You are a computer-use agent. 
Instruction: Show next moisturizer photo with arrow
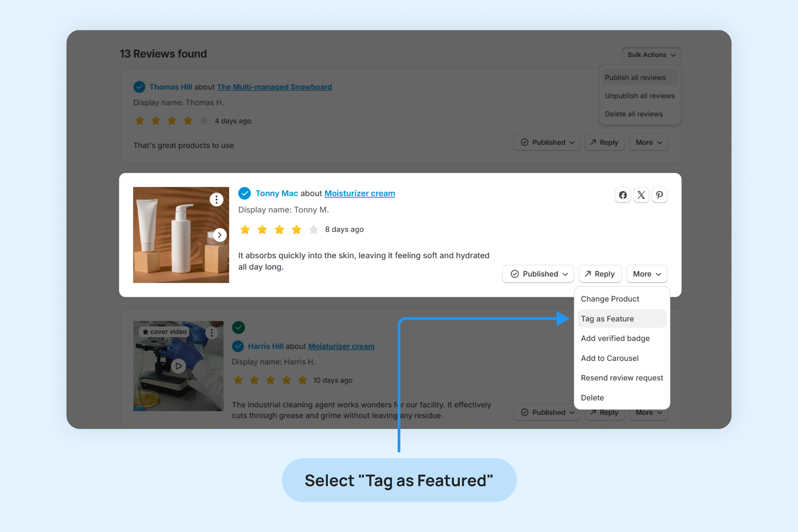point(220,235)
